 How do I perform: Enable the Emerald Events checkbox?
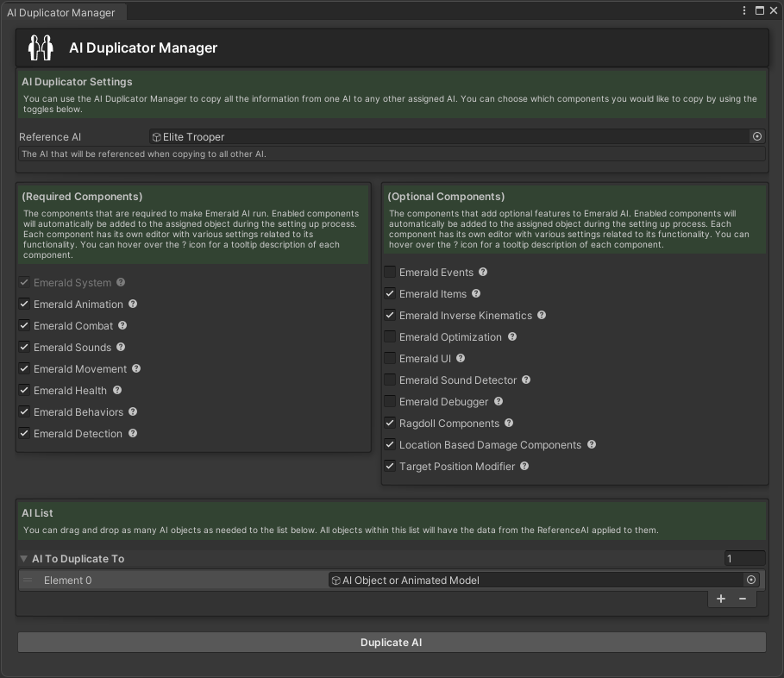pos(390,272)
